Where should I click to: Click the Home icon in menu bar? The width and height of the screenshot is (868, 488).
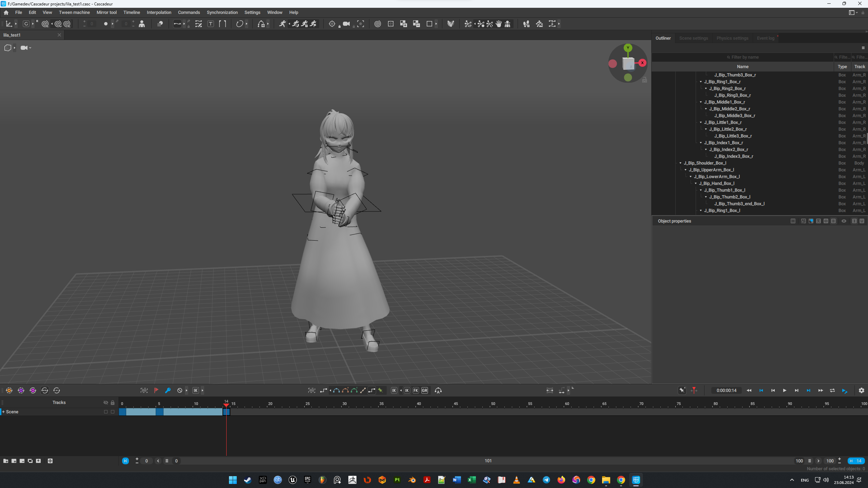pyautogui.click(x=6, y=13)
